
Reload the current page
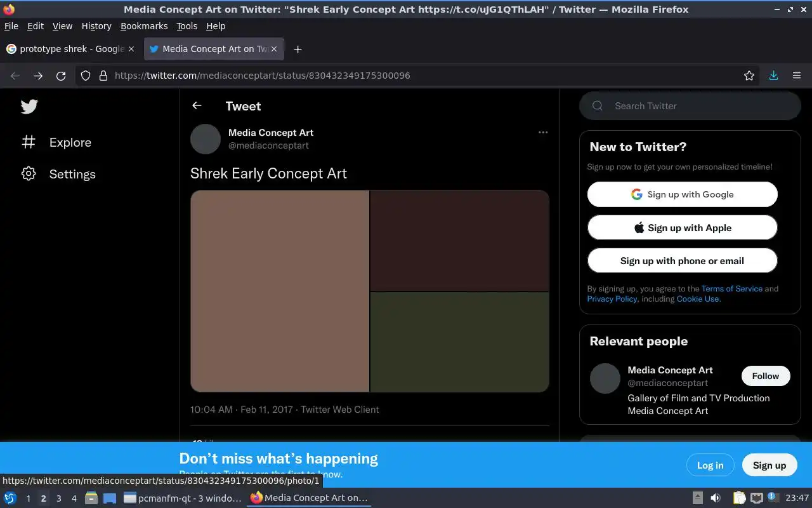pyautogui.click(x=61, y=76)
